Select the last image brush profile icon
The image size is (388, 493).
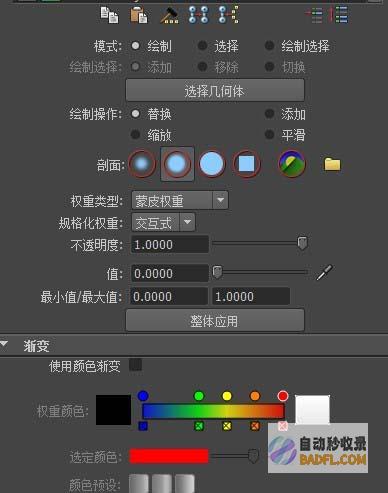(x=292, y=164)
